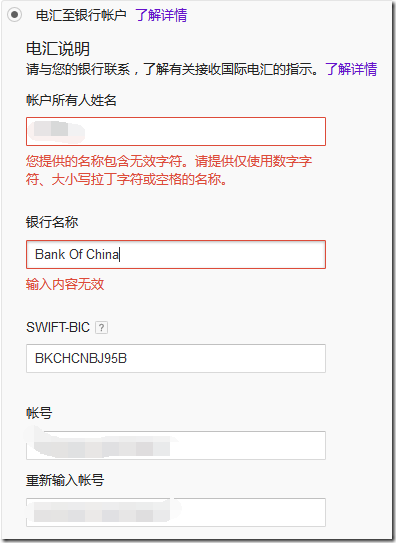396x543 pixels.
Task: Click the SWIFT-BIC question mark help icon
Action: click(101, 327)
